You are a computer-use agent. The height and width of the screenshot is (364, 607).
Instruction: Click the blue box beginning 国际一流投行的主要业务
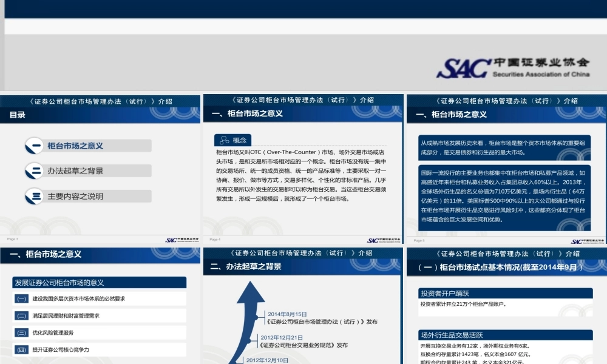pyautogui.click(x=504, y=198)
